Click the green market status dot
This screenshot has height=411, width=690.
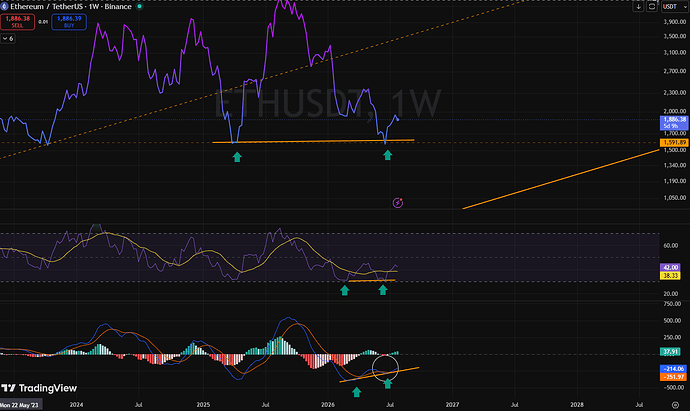click(139, 7)
